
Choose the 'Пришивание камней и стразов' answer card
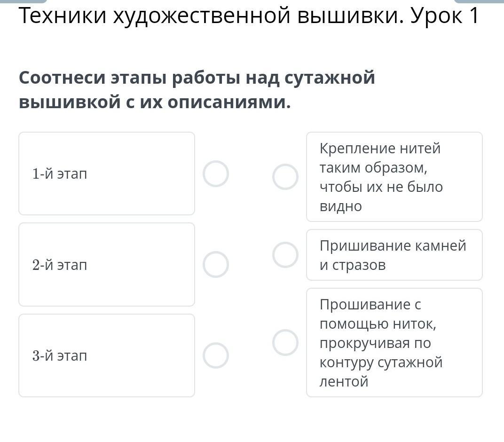pos(394,255)
